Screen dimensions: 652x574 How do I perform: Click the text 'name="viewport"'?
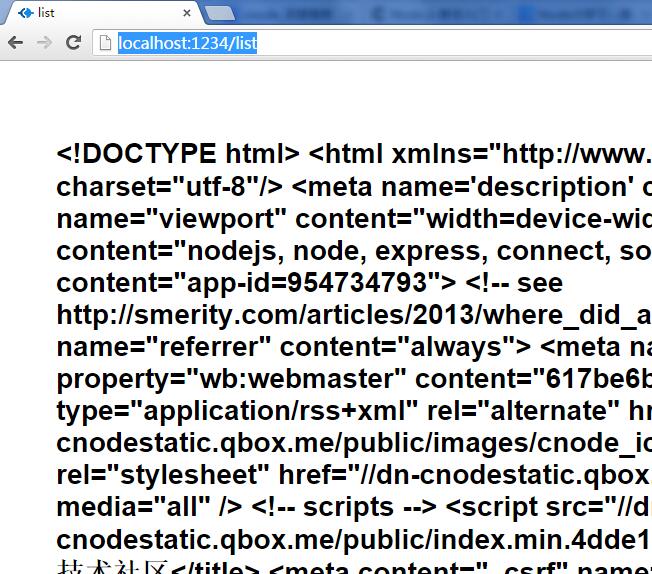point(171,219)
